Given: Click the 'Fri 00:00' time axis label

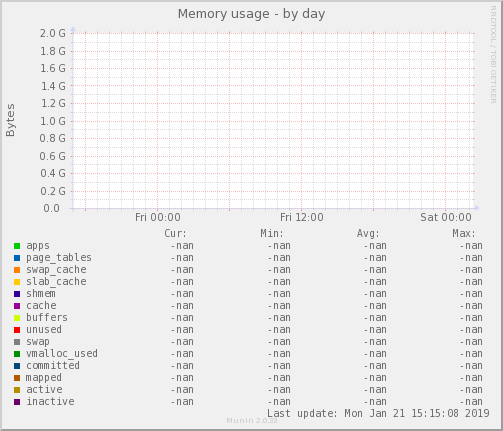Looking at the screenshot, I should coord(158,217).
